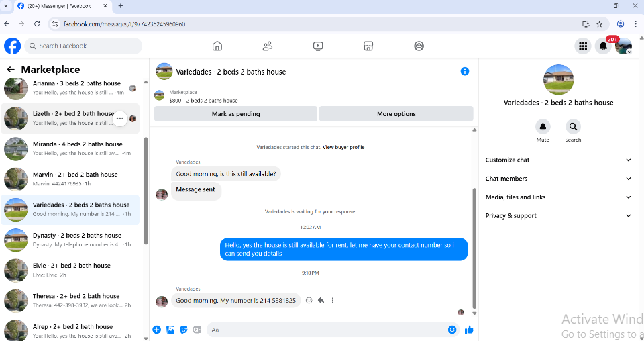
Task: Open the Watch video icon
Action: [x=318, y=46]
